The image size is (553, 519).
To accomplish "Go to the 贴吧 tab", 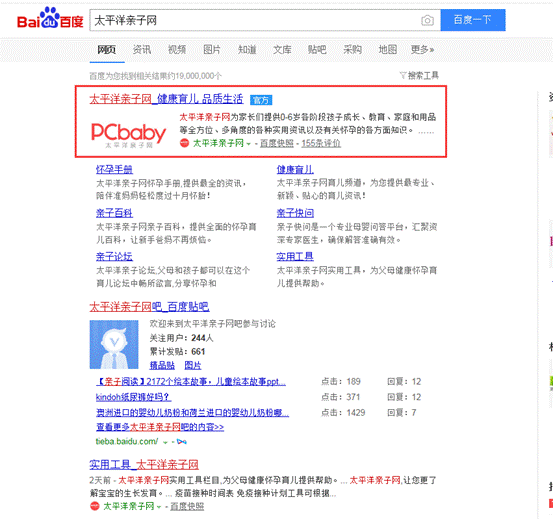I will point(317,50).
